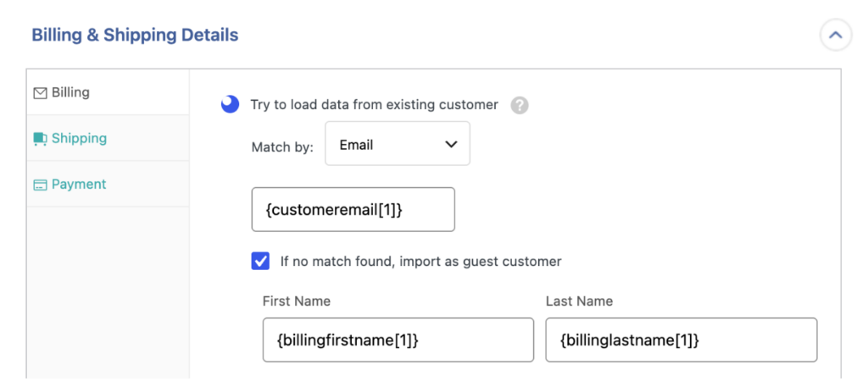Click the "Match by:" label
Screen dimensions: 868x381
(x=282, y=147)
